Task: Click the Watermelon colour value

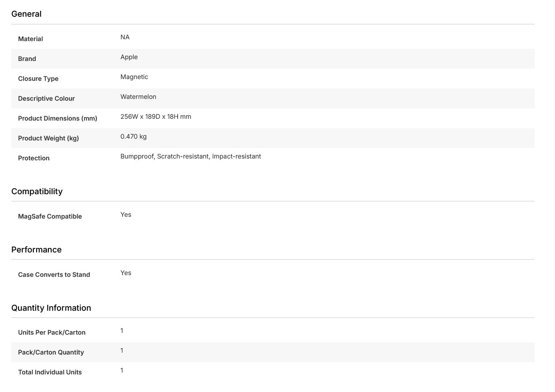Action: (138, 97)
